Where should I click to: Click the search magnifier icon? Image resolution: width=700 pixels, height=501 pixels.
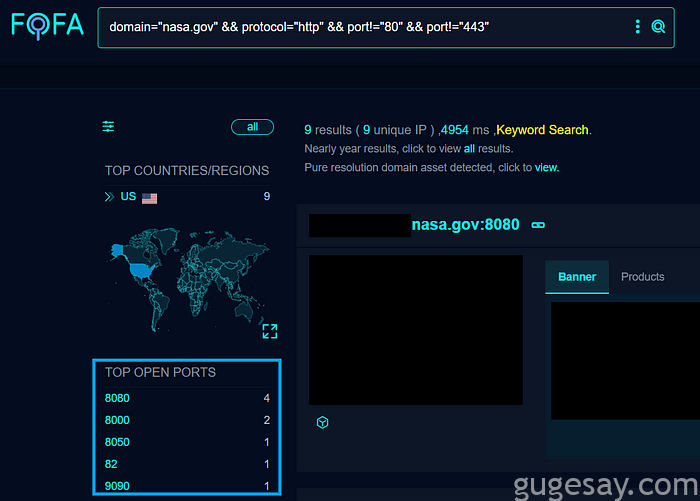click(x=658, y=27)
